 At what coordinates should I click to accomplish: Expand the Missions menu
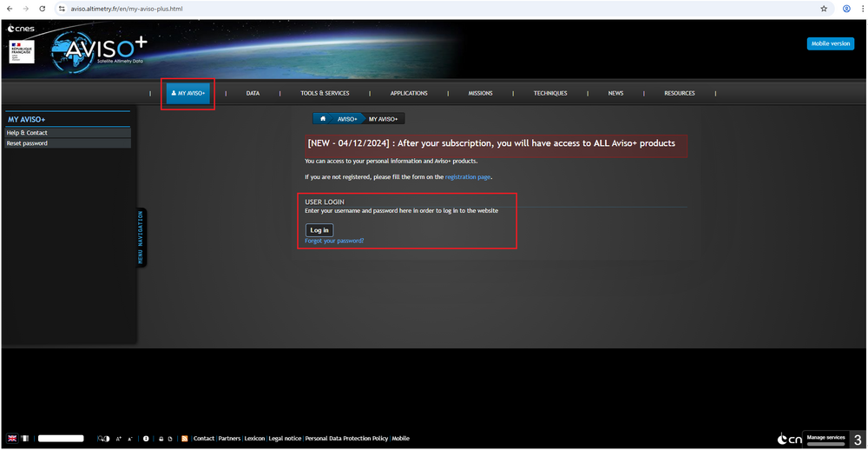tap(480, 93)
